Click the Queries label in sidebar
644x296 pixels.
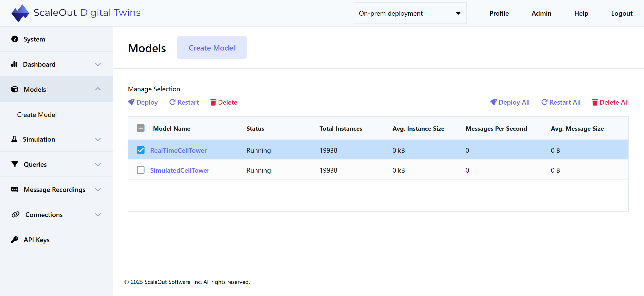(x=35, y=164)
